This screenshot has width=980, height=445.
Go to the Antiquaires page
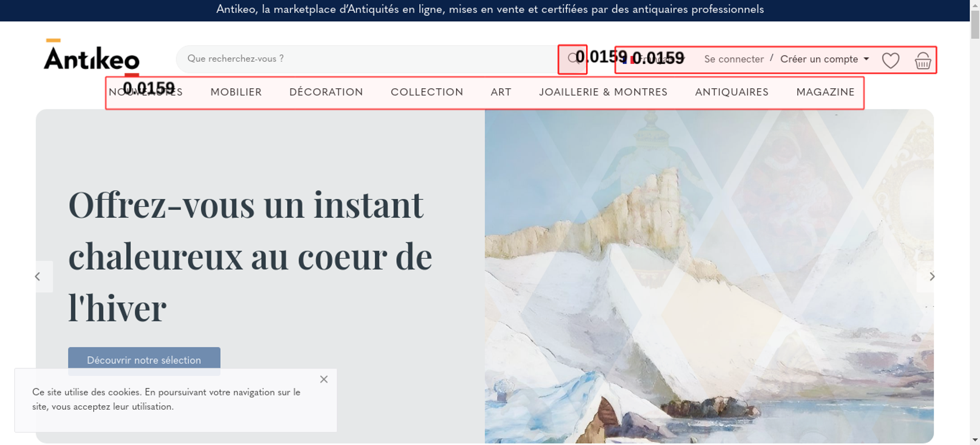[x=732, y=92]
